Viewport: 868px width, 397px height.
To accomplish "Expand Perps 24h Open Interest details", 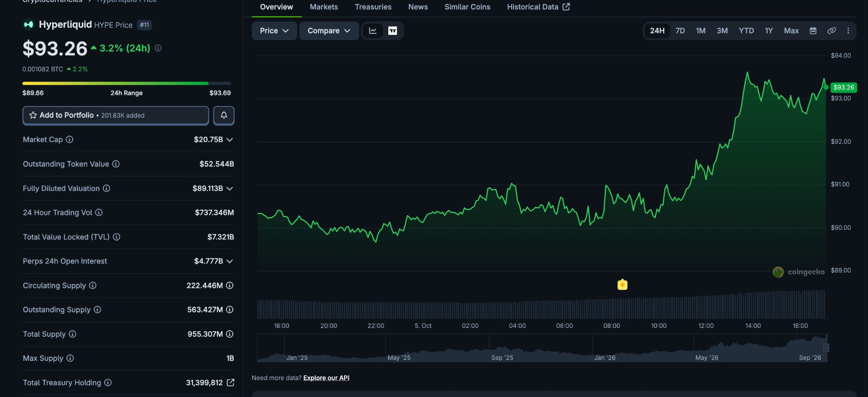I will point(230,261).
